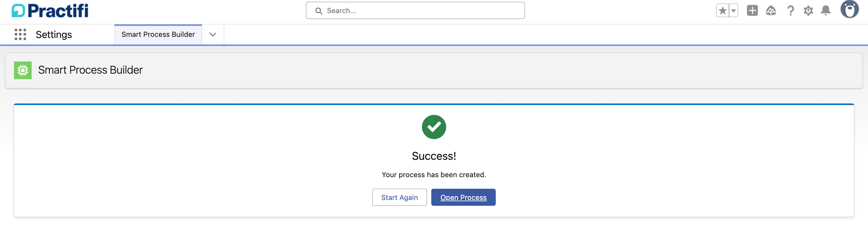
Task: Click the favorites star icon
Action: pyautogui.click(x=722, y=10)
